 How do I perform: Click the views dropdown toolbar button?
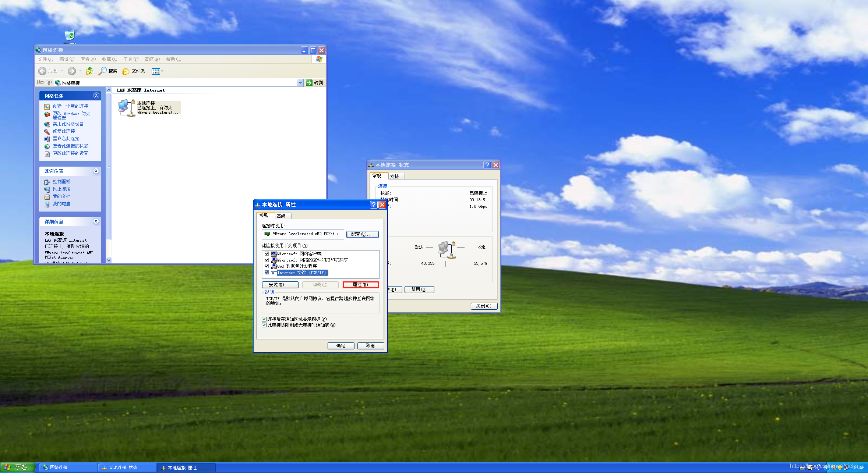pos(157,71)
